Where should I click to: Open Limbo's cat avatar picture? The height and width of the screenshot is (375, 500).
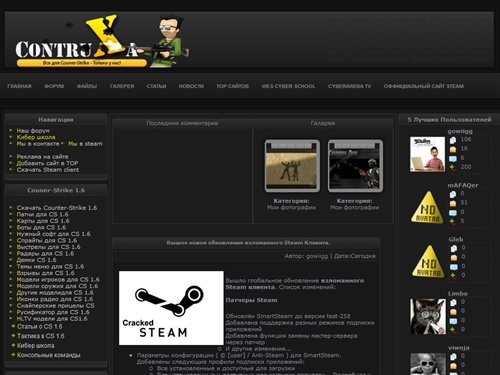428,316
